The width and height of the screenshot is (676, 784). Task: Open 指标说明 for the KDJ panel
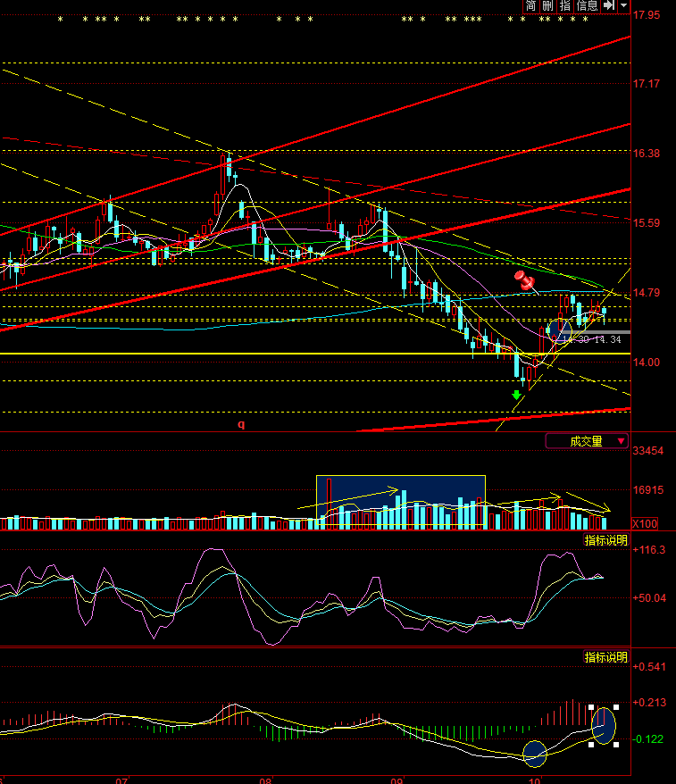coord(605,540)
